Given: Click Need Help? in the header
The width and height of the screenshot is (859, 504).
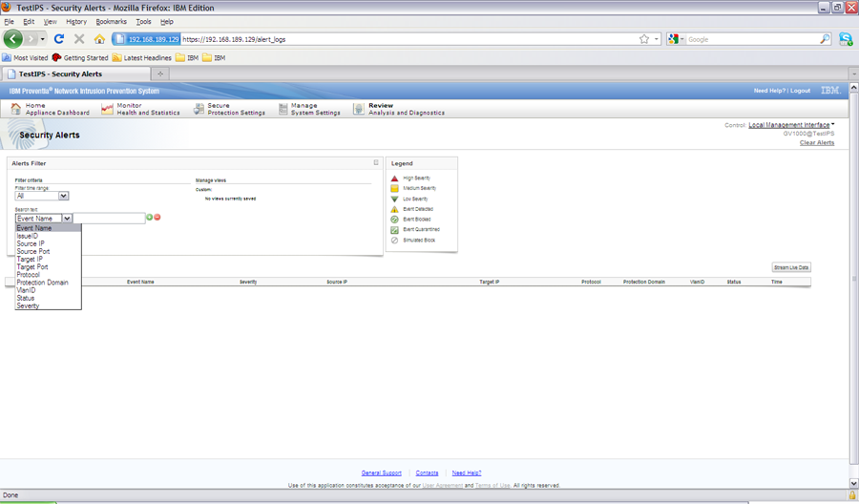Looking at the screenshot, I should tap(769, 91).
